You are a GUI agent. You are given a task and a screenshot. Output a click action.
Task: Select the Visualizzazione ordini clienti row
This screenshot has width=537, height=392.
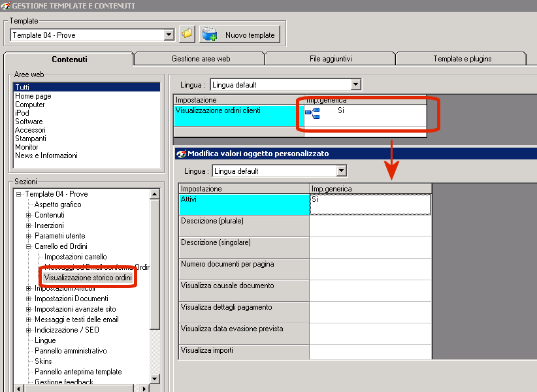click(x=238, y=116)
